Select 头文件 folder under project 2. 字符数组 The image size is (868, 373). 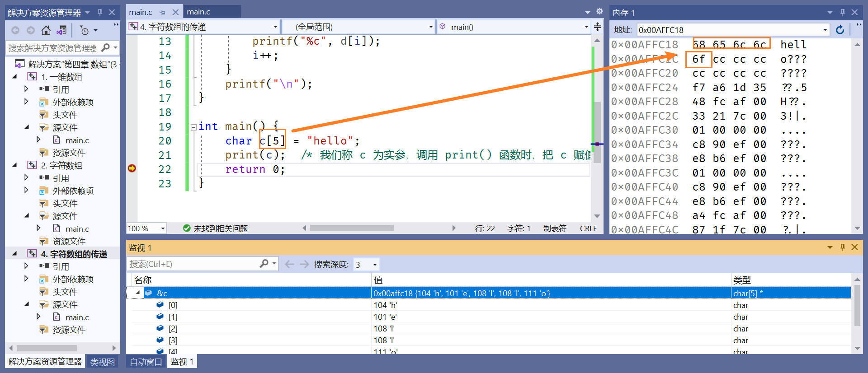[x=65, y=203]
